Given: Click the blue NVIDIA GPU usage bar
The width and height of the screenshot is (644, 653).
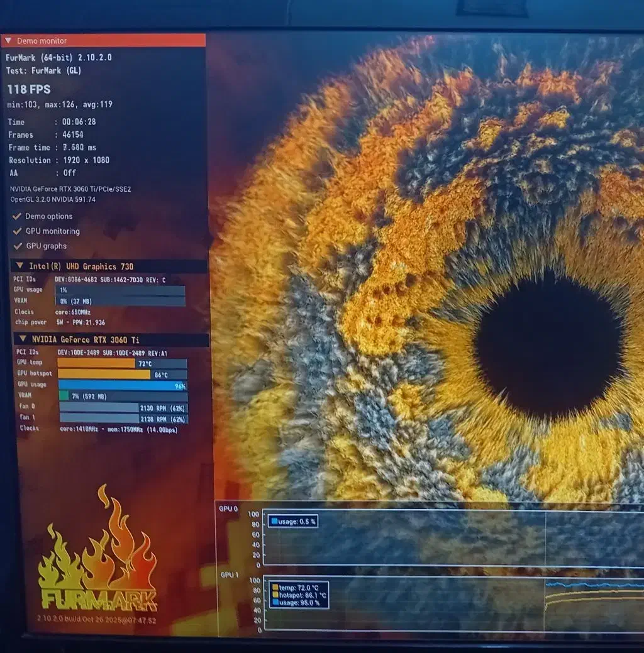Looking at the screenshot, I should pos(119,385).
